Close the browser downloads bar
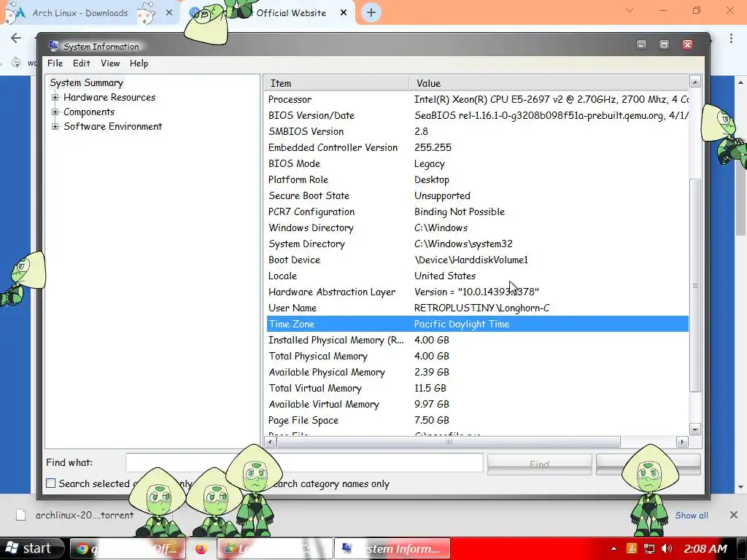Image resolution: width=747 pixels, height=560 pixels. click(734, 515)
